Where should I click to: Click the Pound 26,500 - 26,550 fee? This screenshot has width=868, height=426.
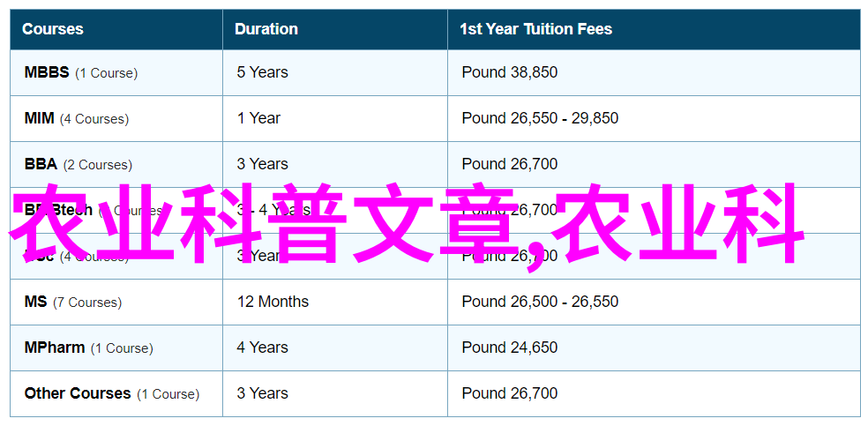point(540,302)
